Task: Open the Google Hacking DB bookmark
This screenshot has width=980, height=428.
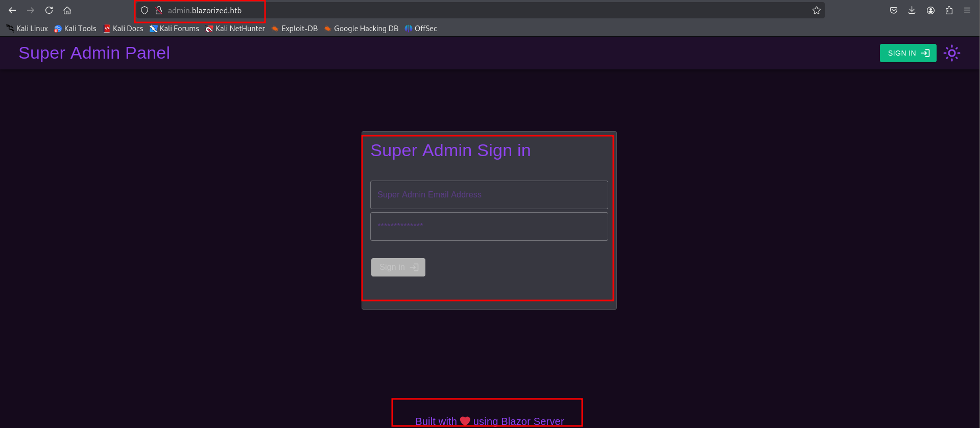Action: pyautogui.click(x=361, y=29)
